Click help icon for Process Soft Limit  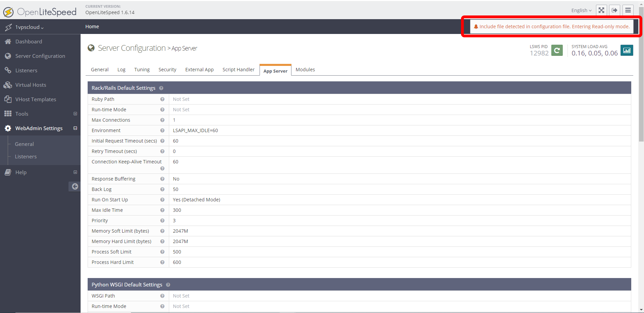[x=162, y=252]
